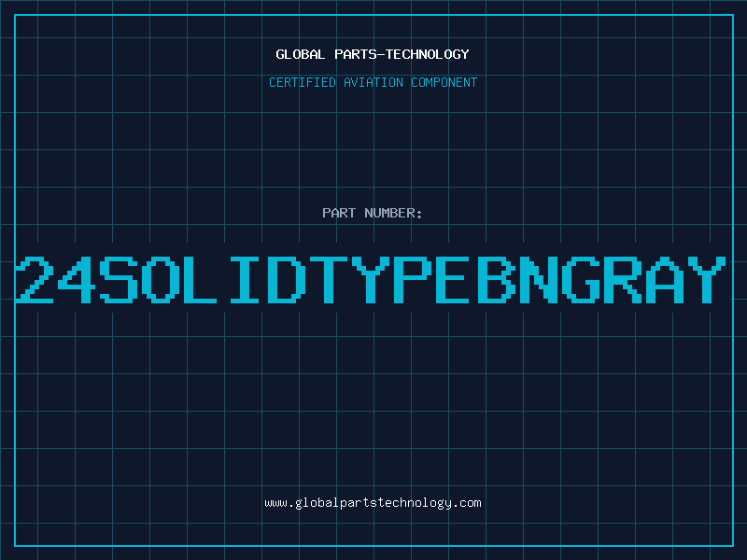Select the CERTIFIED AVIATION COMPONENT subtitle

pyautogui.click(x=373, y=82)
